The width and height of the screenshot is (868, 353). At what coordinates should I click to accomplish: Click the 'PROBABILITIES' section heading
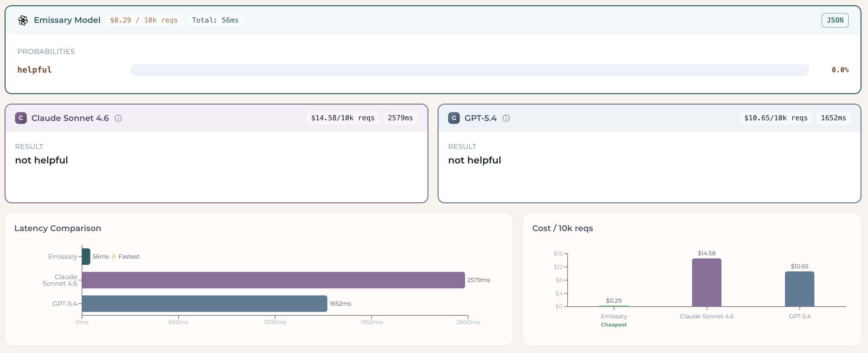click(x=46, y=52)
